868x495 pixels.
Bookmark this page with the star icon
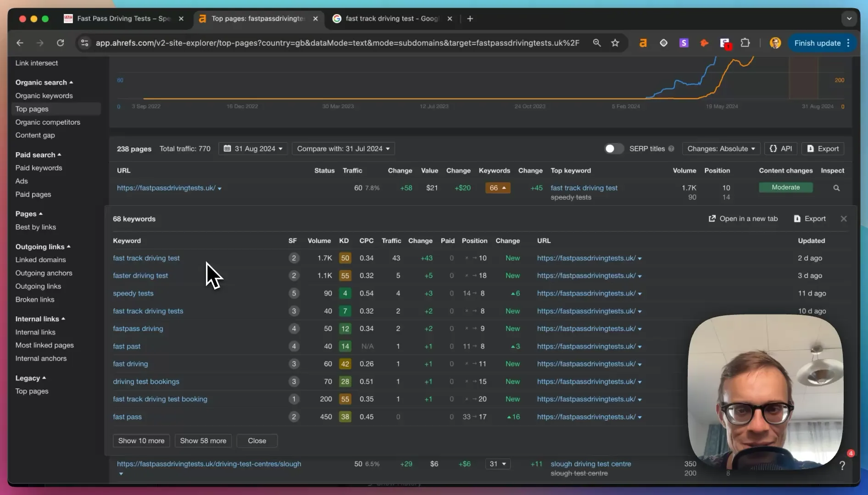615,43
